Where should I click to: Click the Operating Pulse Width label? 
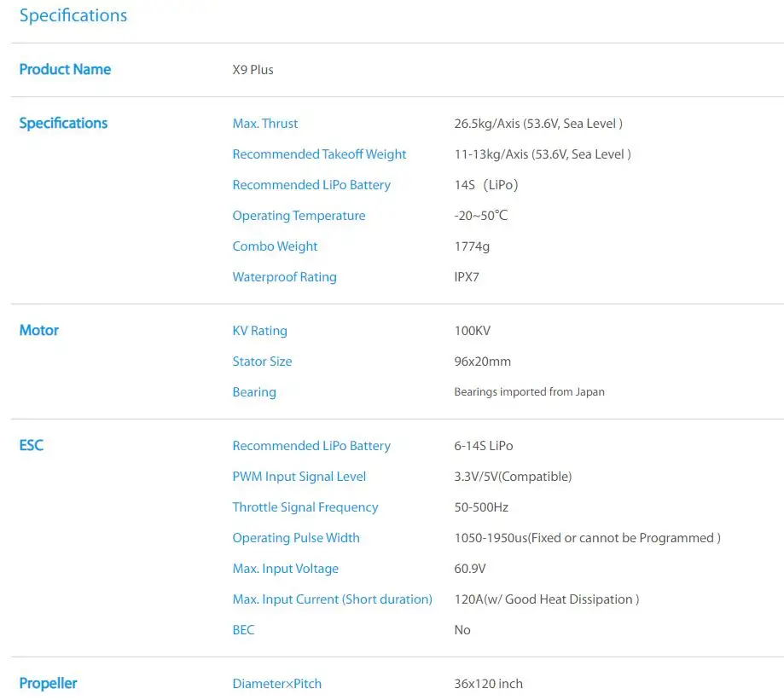[296, 538]
